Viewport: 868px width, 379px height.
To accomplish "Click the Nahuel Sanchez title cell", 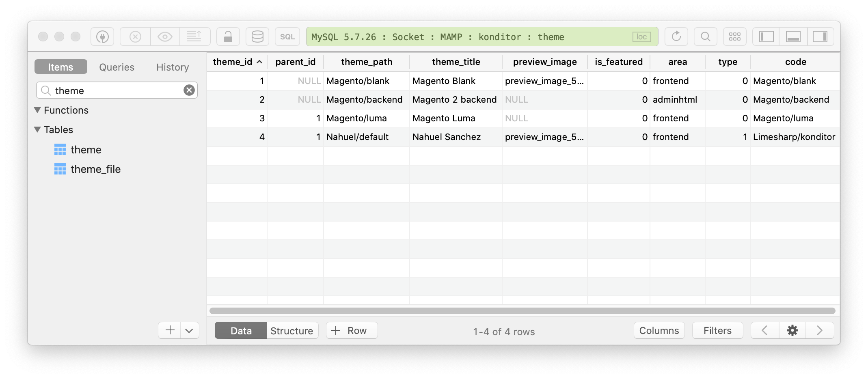I will (x=456, y=137).
